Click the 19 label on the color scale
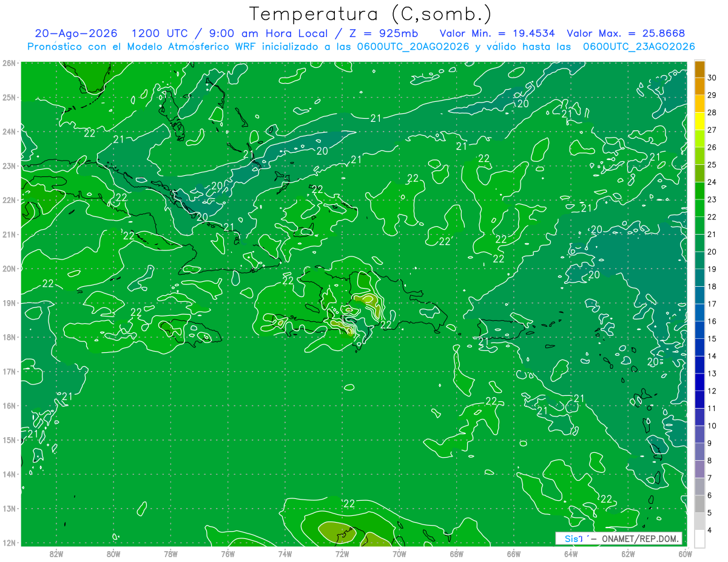This screenshot has height=562, width=728. (712, 269)
